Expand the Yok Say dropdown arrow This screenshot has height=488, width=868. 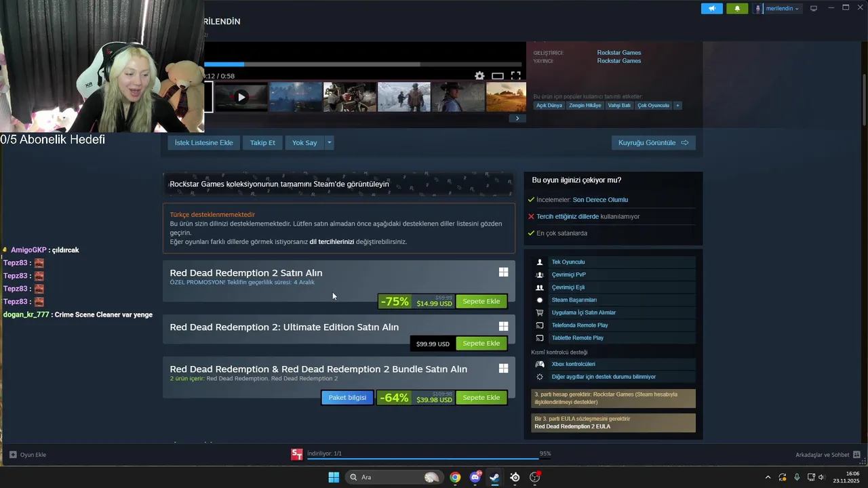pos(330,142)
